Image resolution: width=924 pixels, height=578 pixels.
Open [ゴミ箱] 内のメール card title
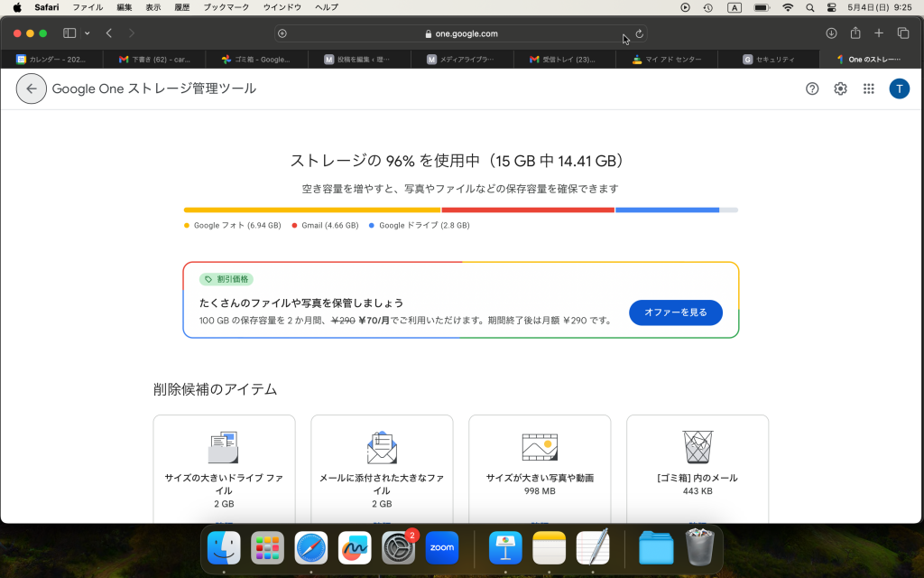click(698, 478)
